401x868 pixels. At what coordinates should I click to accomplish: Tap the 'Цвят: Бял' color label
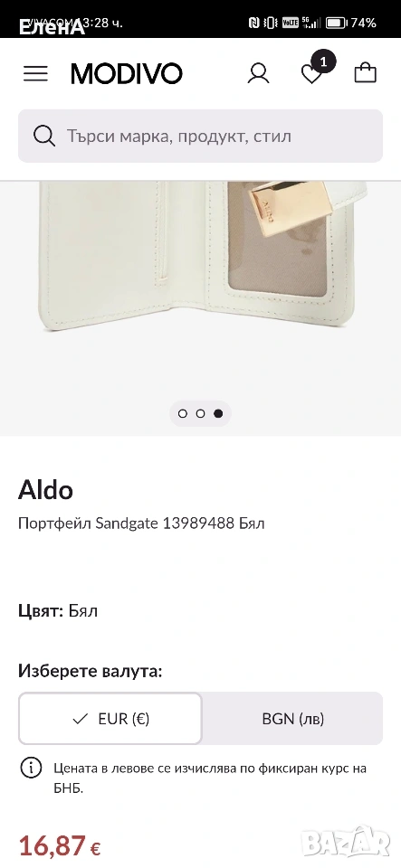click(58, 611)
